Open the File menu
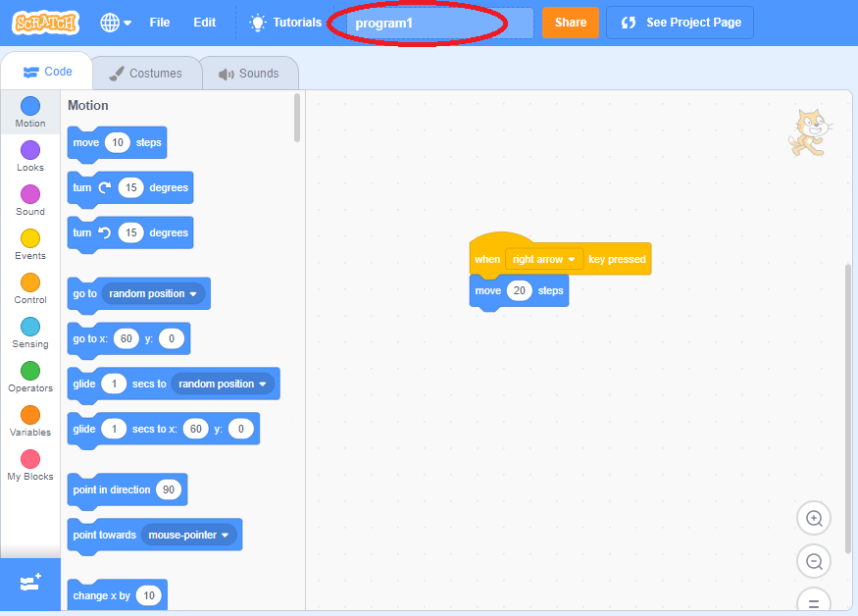The height and width of the screenshot is (616, 858). coord(160,23)
